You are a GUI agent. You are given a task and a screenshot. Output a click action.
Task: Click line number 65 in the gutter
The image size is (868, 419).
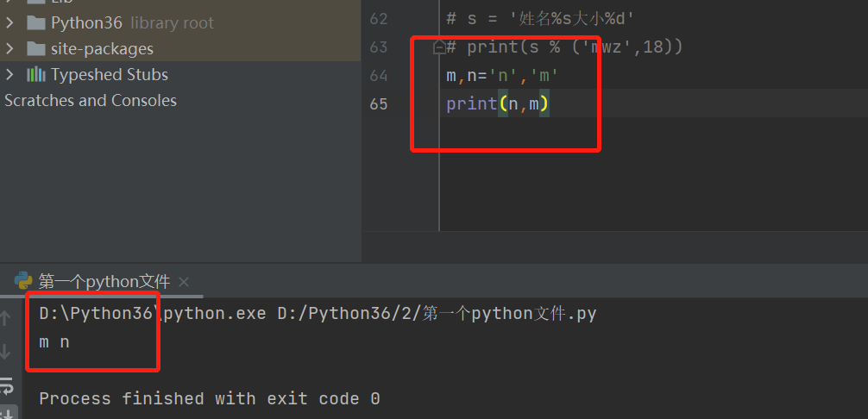[379, 104]
